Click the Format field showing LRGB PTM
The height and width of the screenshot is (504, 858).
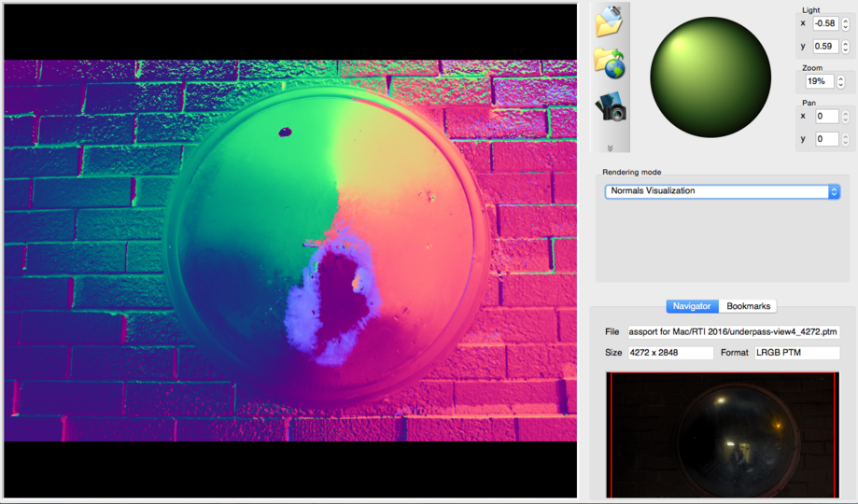pos(796,353)
